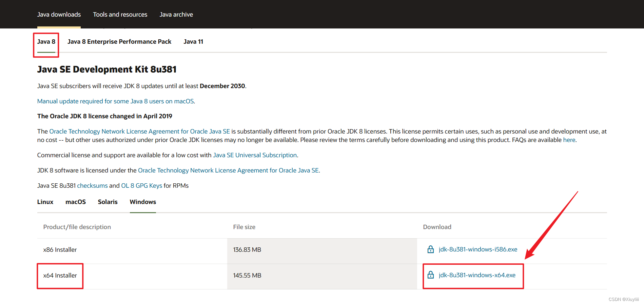
Task: Download jdk-8u381-windows-x64.exe
Action: tap(477, 275)
